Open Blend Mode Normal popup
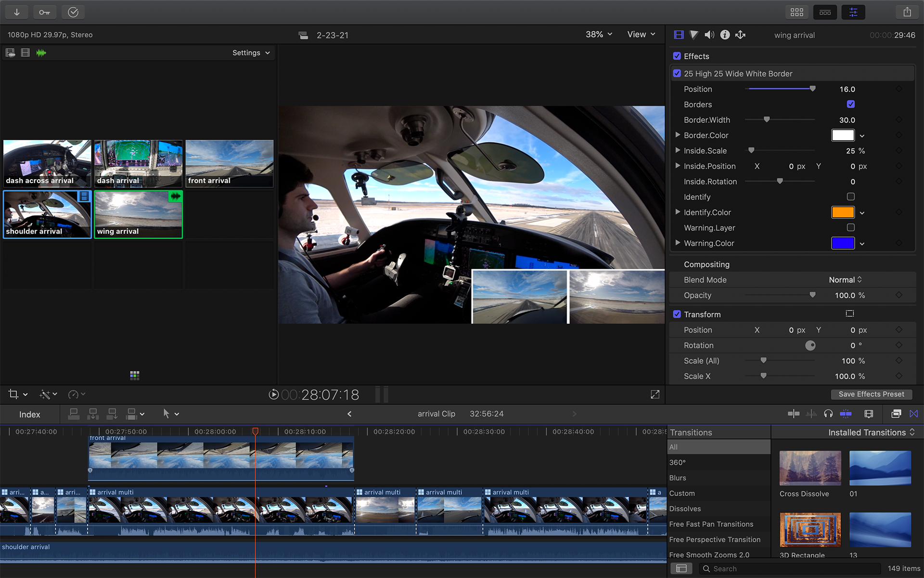 [845, 280]
